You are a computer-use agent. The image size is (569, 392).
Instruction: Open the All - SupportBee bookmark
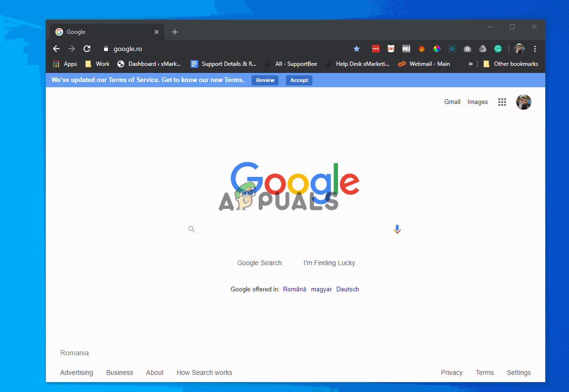(x=291, y=64)
